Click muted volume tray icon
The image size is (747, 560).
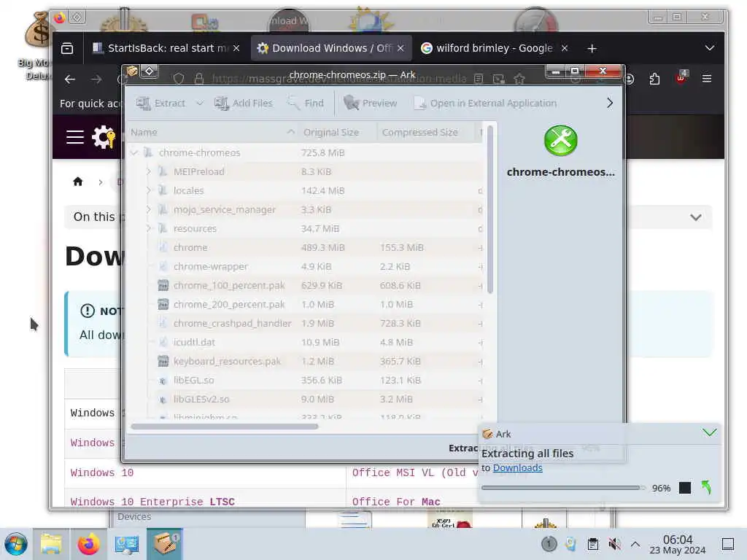pyautogui.click(x=614, y=544)
